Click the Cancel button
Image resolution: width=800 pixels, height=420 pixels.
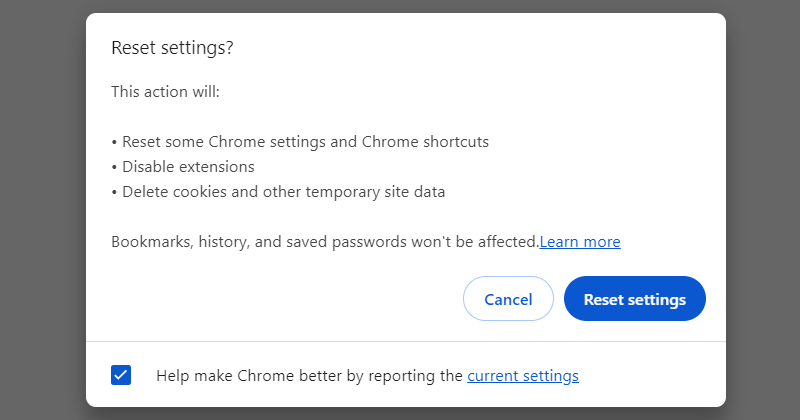coord(508,299)
